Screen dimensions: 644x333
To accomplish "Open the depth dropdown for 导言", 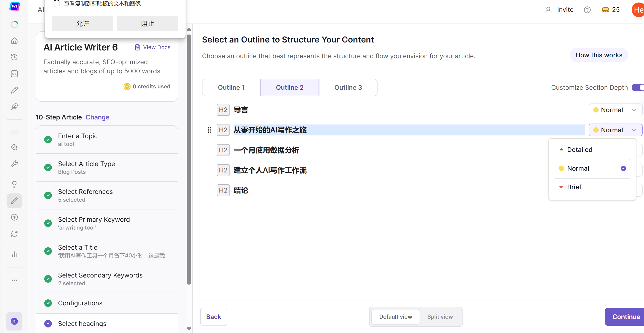I will (615, 110).
